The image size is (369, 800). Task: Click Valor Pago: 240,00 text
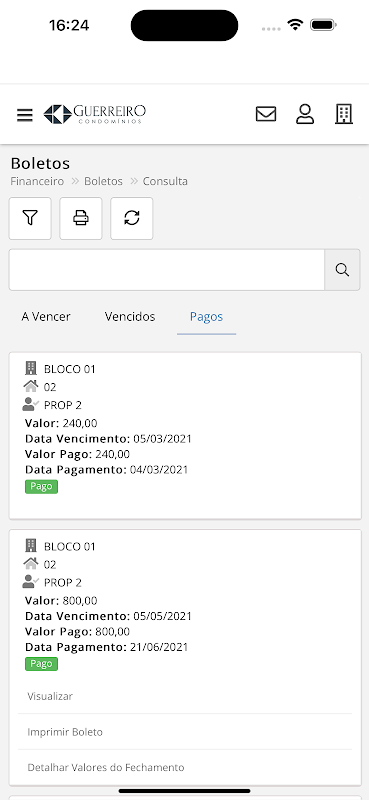click(77, 454)
